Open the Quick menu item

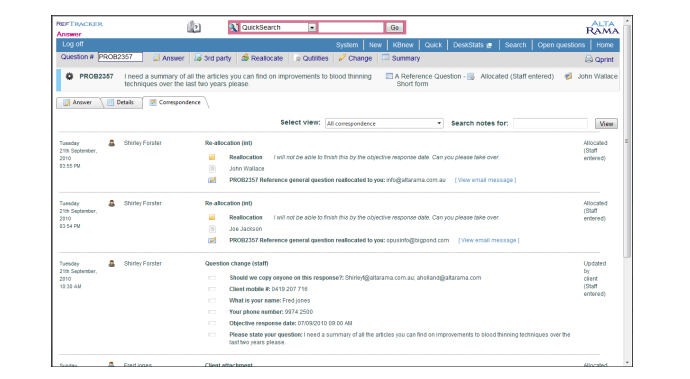[x=433, y=45]
